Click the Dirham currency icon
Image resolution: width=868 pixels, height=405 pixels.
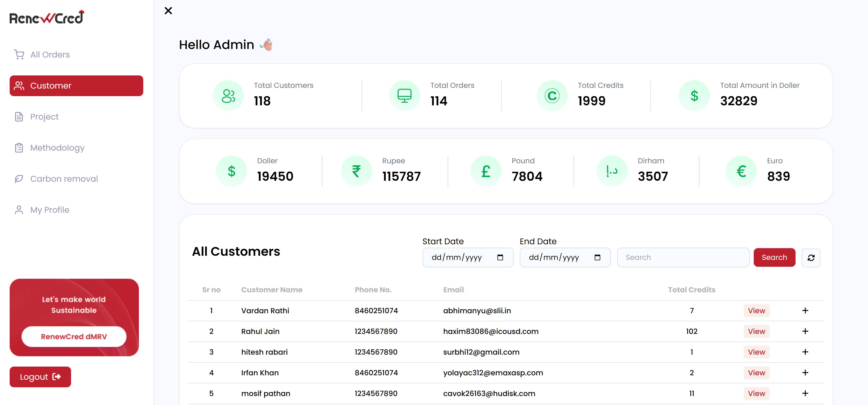612,171
